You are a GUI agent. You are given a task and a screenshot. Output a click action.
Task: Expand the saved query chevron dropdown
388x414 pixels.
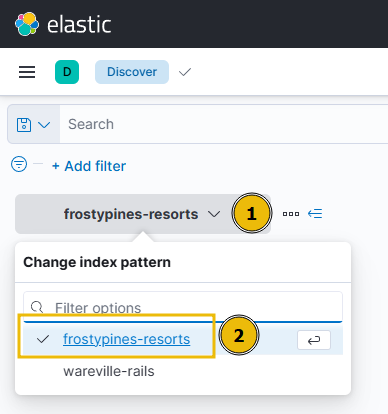pos(44,125)
